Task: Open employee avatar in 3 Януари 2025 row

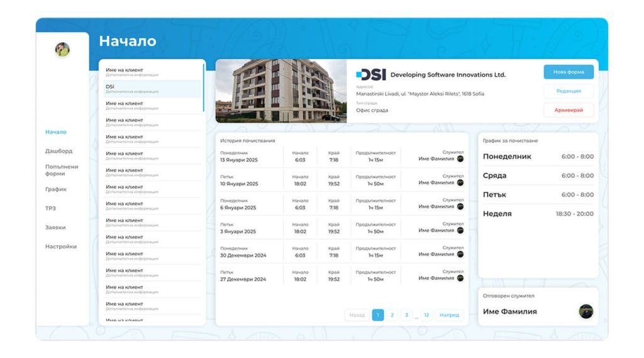Action: (460, 230)
